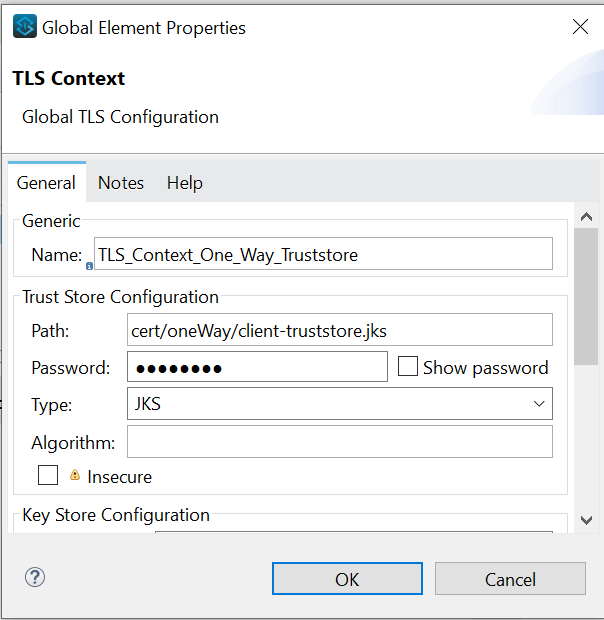Click the trust store Path field
Screen dimensions: 604x620
pos(339,329)
